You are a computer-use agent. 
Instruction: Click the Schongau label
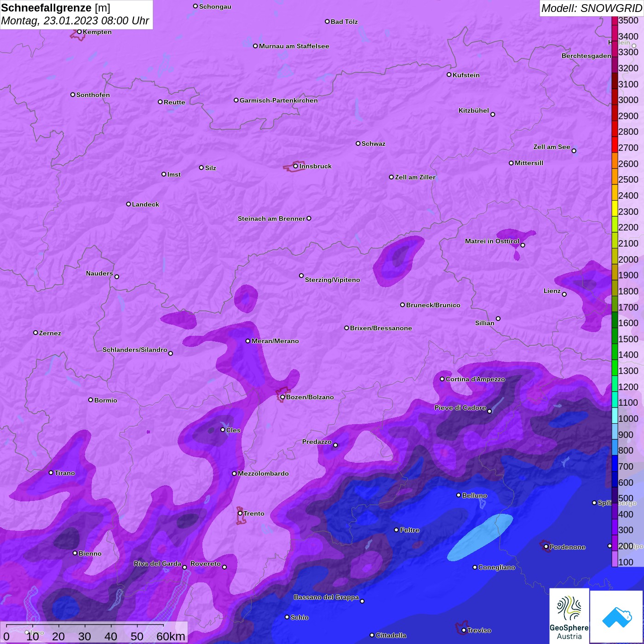(215, 6)
